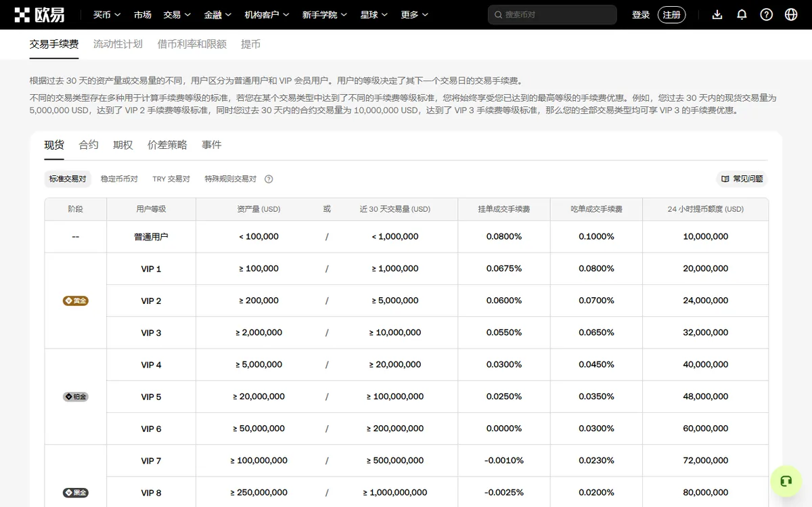Switch to the 提币 tab
The width and height of the screenshot is (812, 507).
(x=250, y=44)
